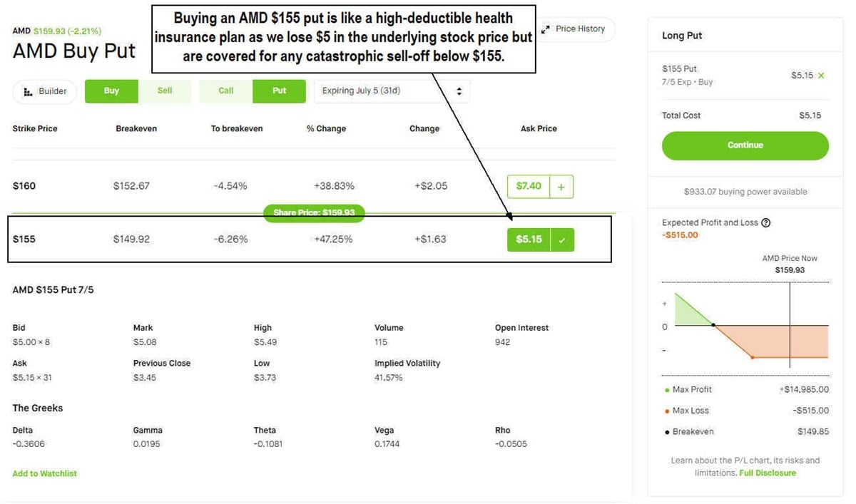This screenshot has width=856, height=504.
Task: Remove the $155 Put with the X icon
Action: (x=821, y=76)
